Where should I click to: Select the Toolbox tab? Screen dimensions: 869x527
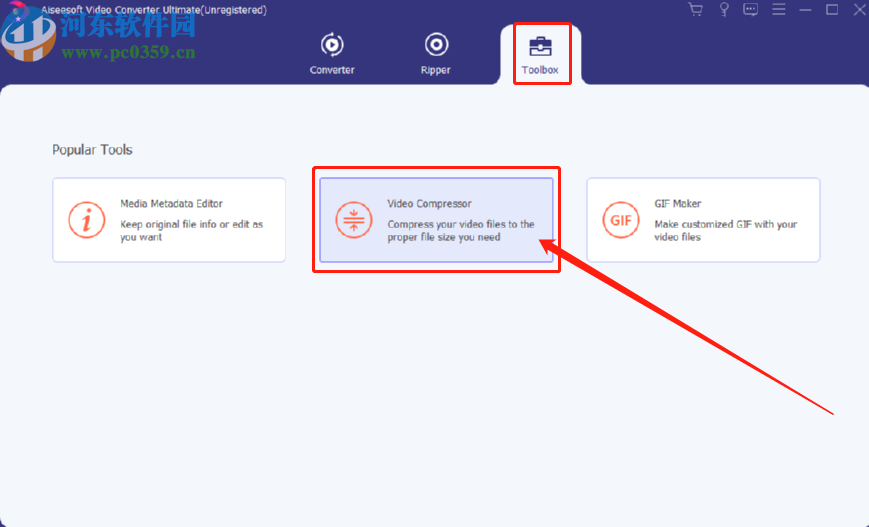[x=540, y=54]
